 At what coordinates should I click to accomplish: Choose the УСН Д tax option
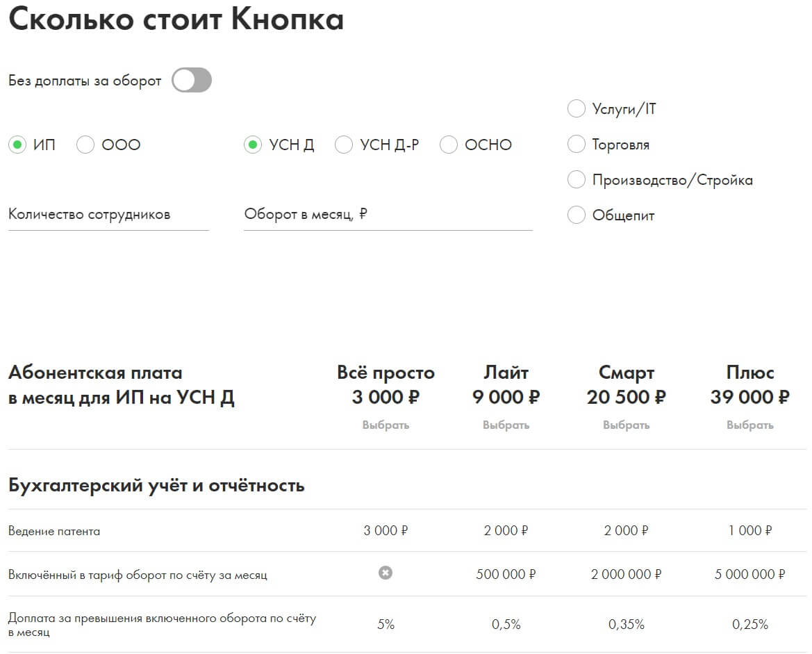tap(253, 145)
